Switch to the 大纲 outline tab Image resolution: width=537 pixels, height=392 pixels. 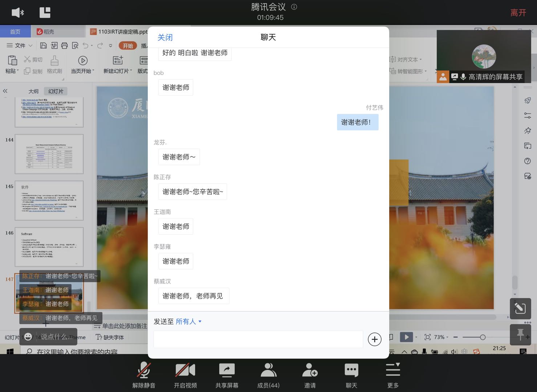[33, 91]
